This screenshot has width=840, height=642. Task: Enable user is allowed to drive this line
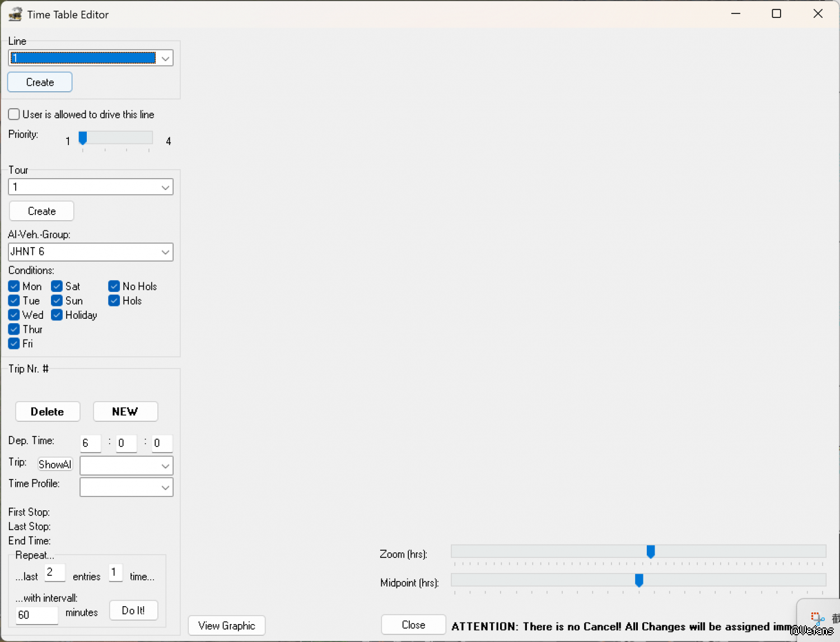click(x=14, y=114)
